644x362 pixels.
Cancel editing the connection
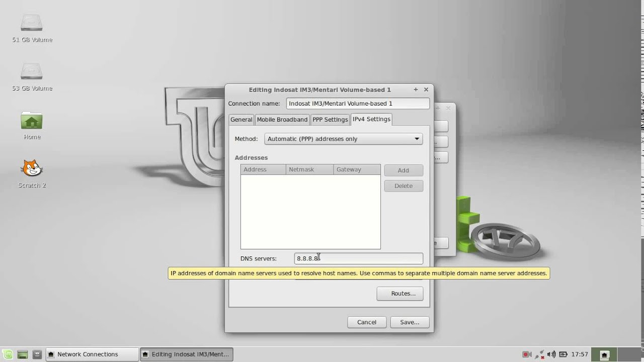tap(367, 322)
